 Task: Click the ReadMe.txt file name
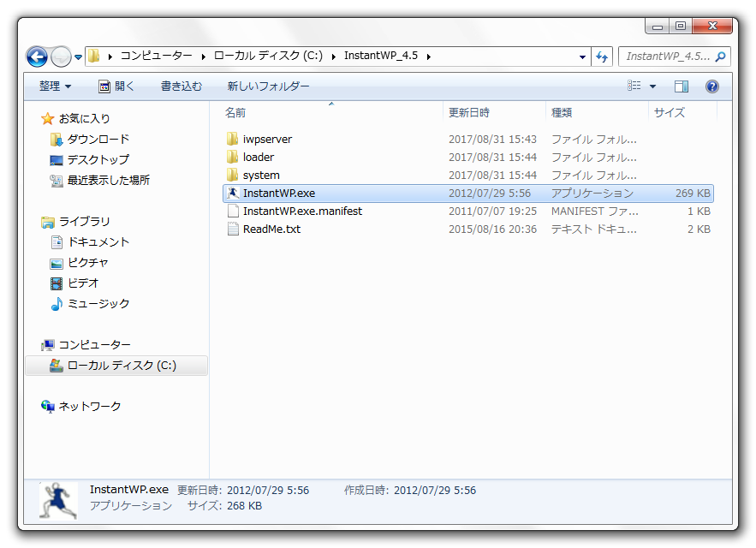(271, 229)
